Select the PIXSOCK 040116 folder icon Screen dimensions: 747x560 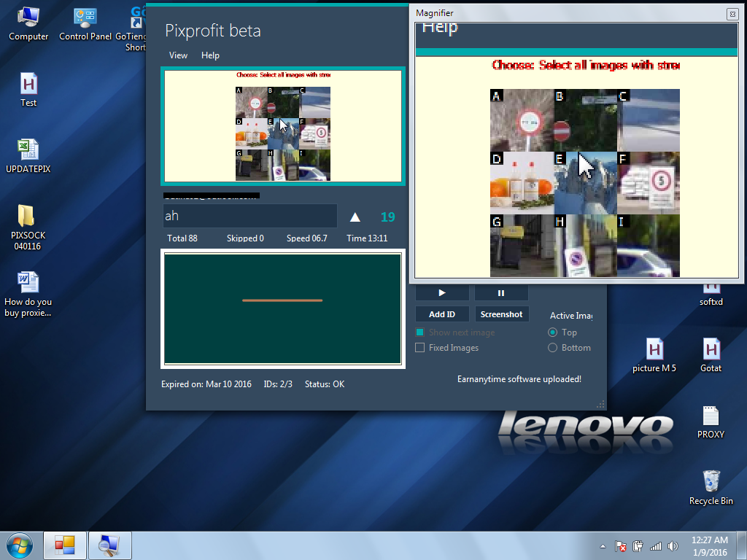coord(27,227)
